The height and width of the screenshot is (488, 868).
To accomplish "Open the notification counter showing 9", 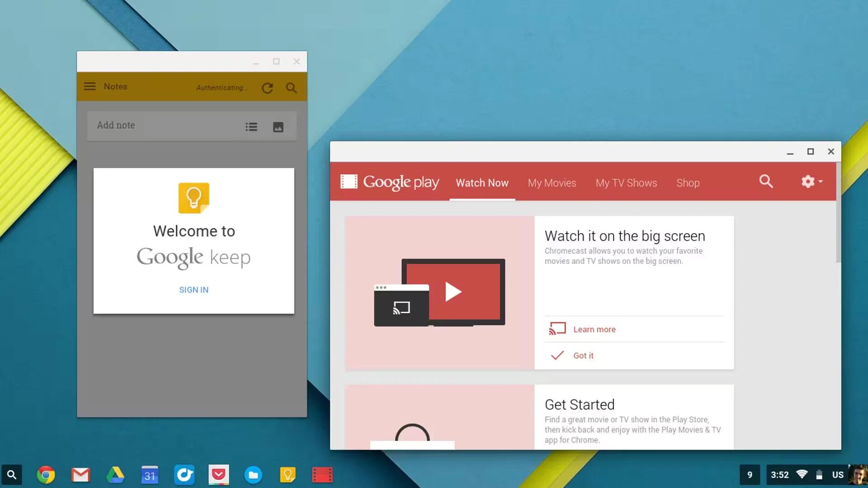I will 750,475.
